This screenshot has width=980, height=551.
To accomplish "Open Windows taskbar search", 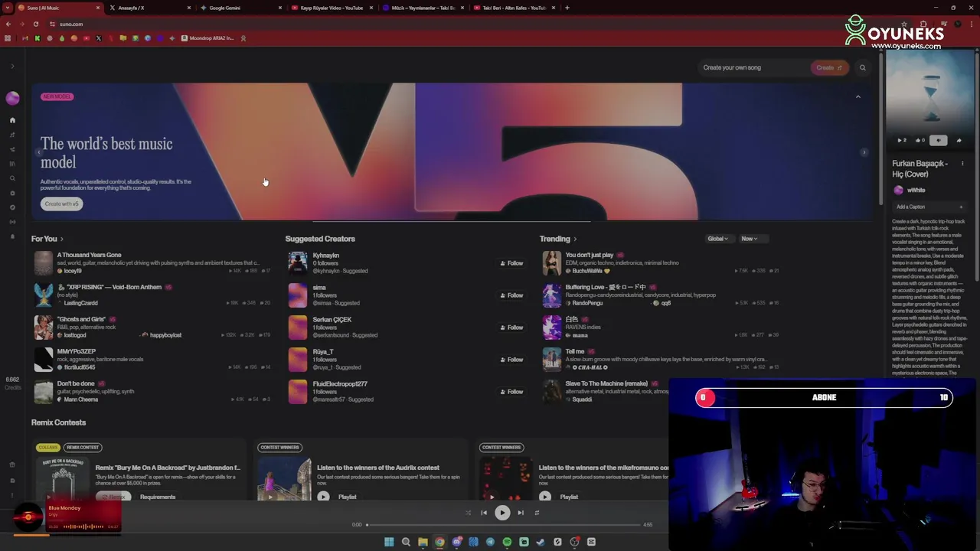I will 406,542.
